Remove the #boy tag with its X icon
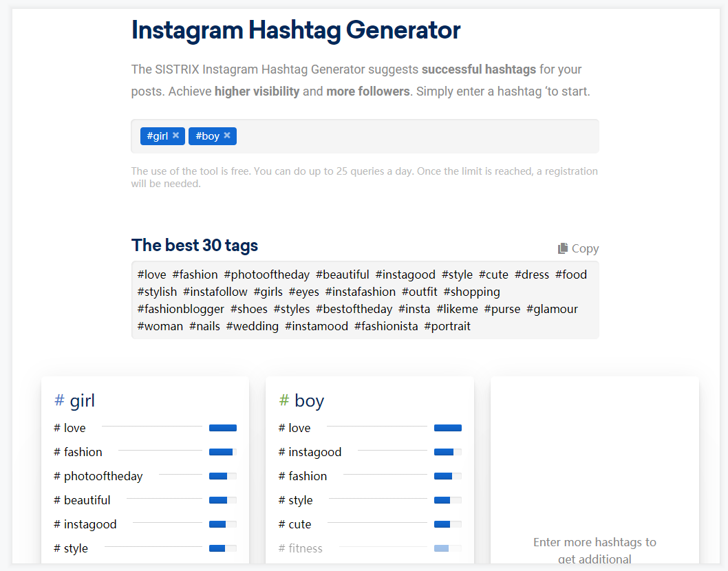The image size is (728, 571). click(x=227, y=135)
